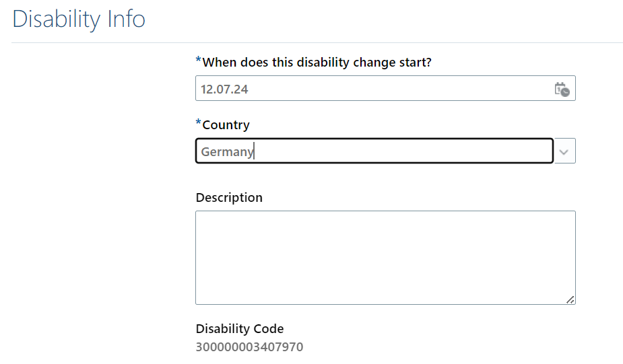
Task: Click the Country field label
Action: (226, 125)
